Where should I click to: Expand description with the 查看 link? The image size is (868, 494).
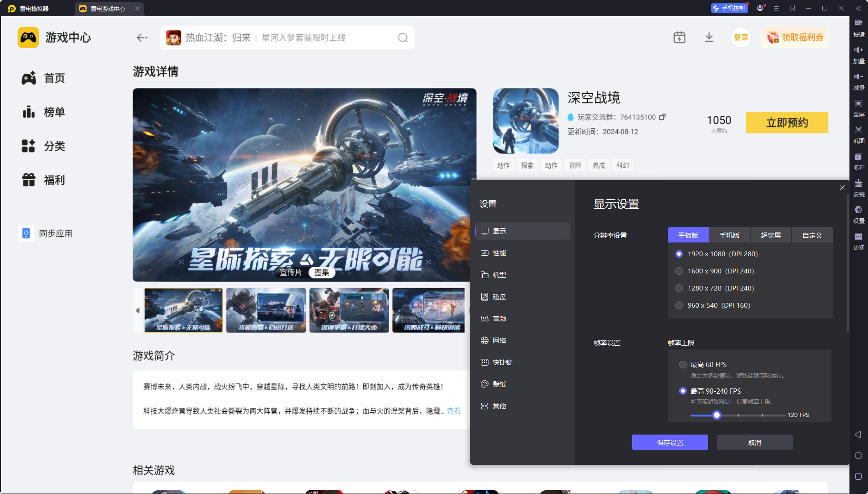(453, 412)
